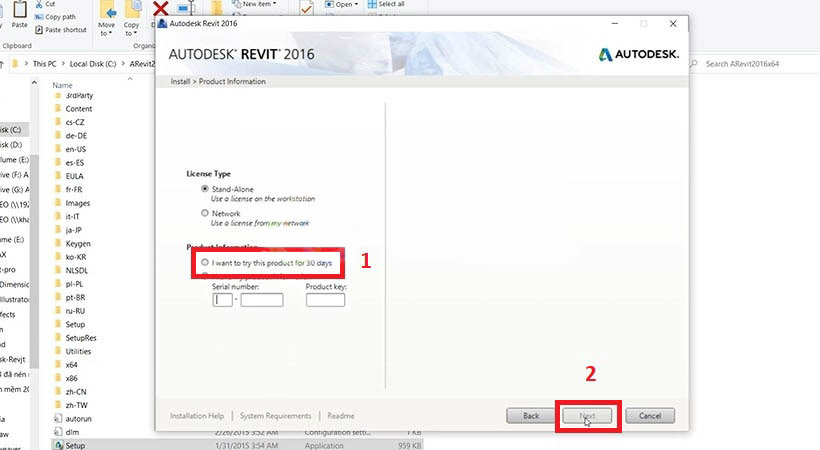Viewport: 820px width, 450px height.
Task: Click This PC in the address breadcrumb
Action: tap(44, 64)
